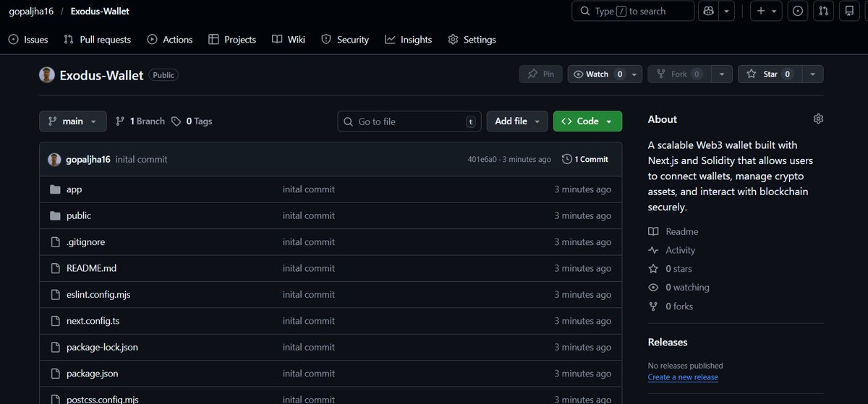This screenshot has width=868, height=404.
Task: View the 0 watching link
Action: [x=678, y=287]
